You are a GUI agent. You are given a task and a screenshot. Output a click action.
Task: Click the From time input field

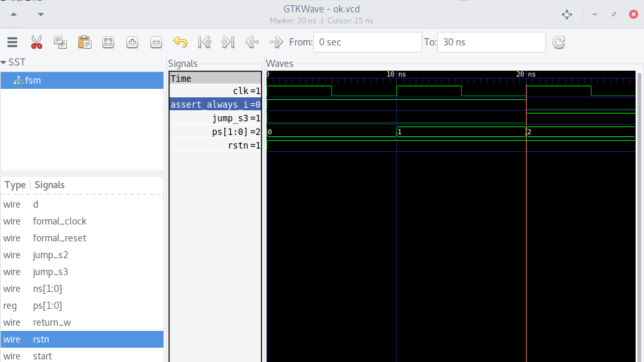click(x=368, y=42)
